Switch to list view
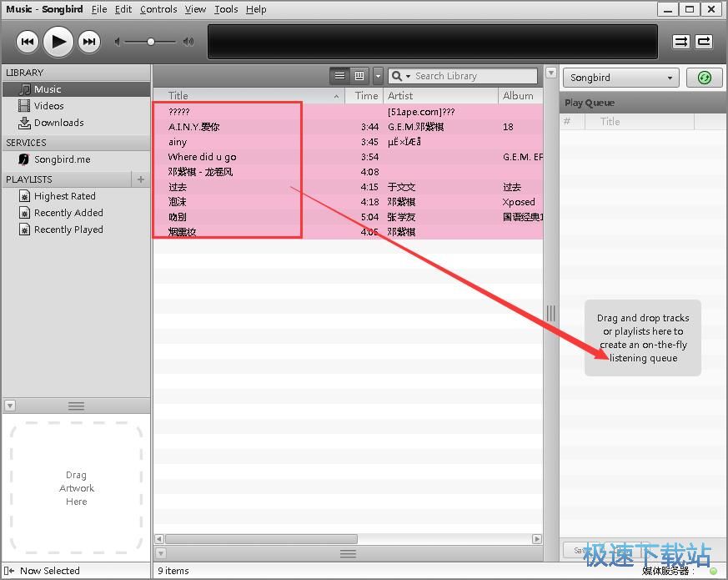This screenshot has width=728, height=580. pyautogui.click(x=340, y=76)
